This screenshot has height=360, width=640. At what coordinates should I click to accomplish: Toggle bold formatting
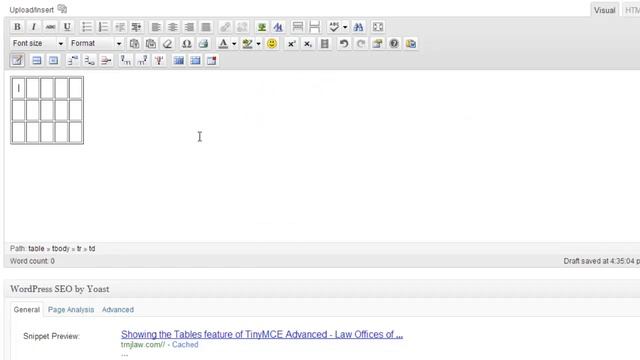(17, 27)
